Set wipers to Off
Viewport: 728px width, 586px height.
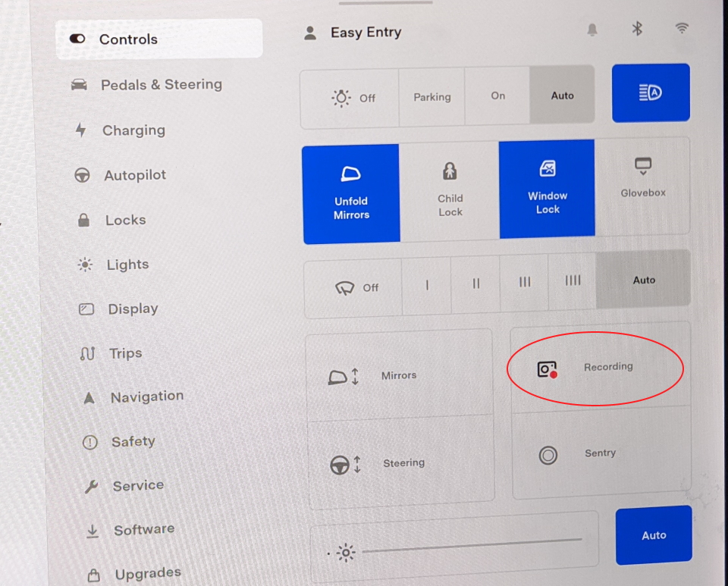coord(354,287)
